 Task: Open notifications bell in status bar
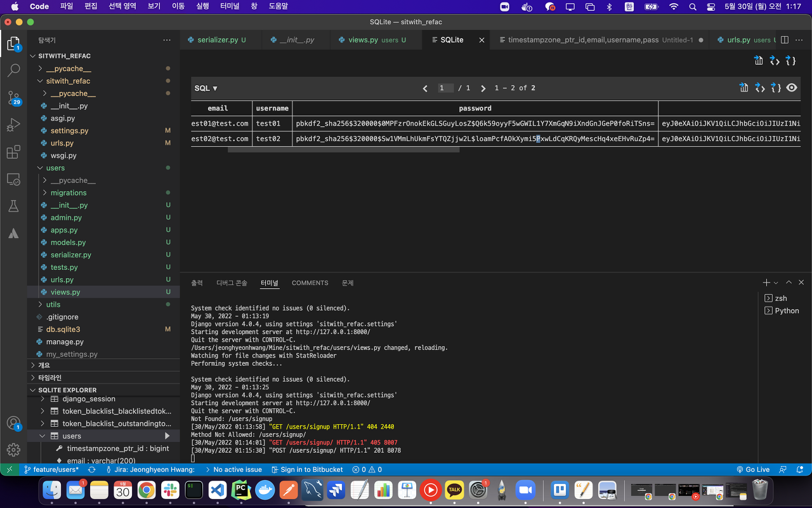[800, 469]
